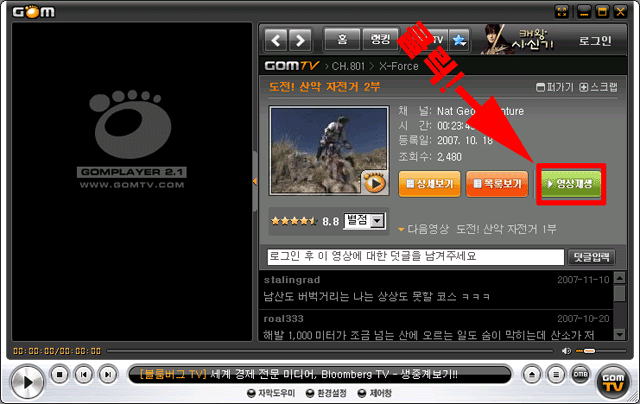Skip to the previous track
640x404 pixels.
83,375
